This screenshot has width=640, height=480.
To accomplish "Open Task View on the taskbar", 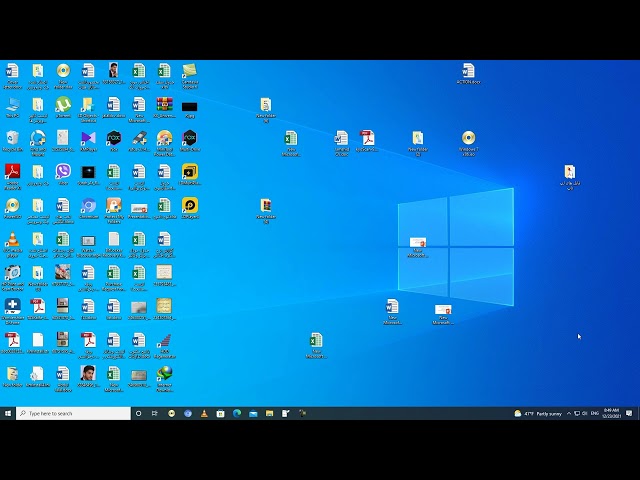I will pos(155,413).
